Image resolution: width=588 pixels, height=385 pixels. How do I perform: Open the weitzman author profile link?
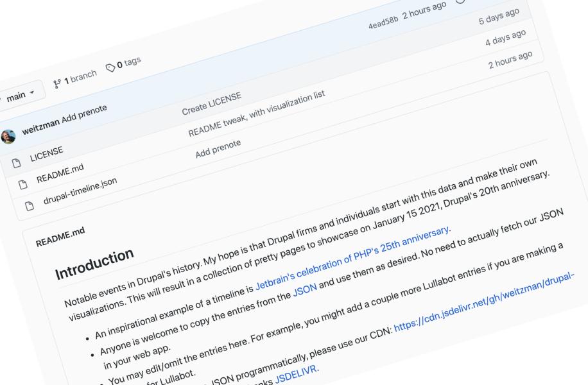click(40, 126)
